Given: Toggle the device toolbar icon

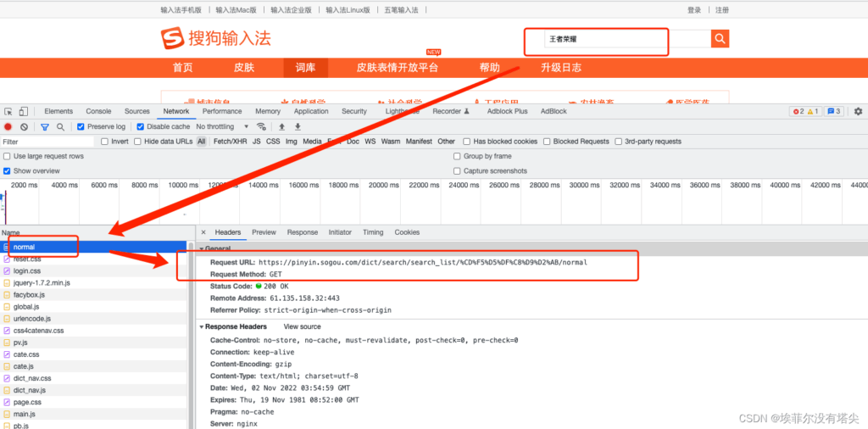Looking at the screenshot, I should [x=22, y=111].
